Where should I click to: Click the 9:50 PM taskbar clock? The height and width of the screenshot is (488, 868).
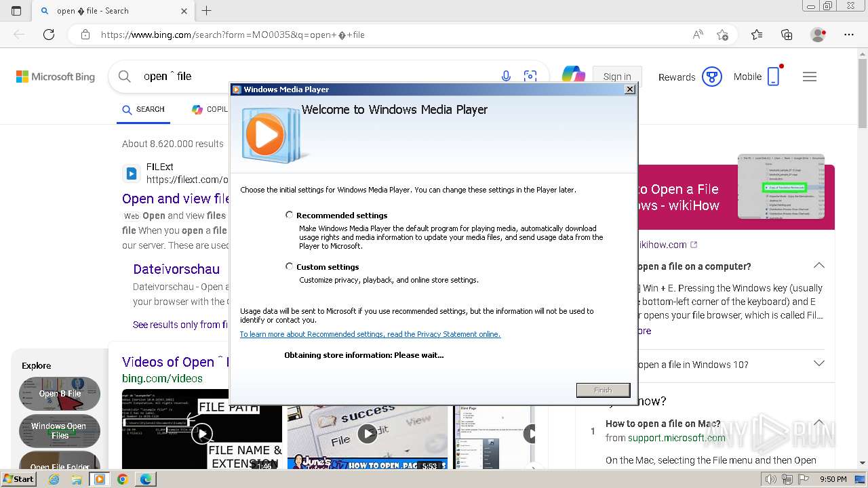point(833,479)
